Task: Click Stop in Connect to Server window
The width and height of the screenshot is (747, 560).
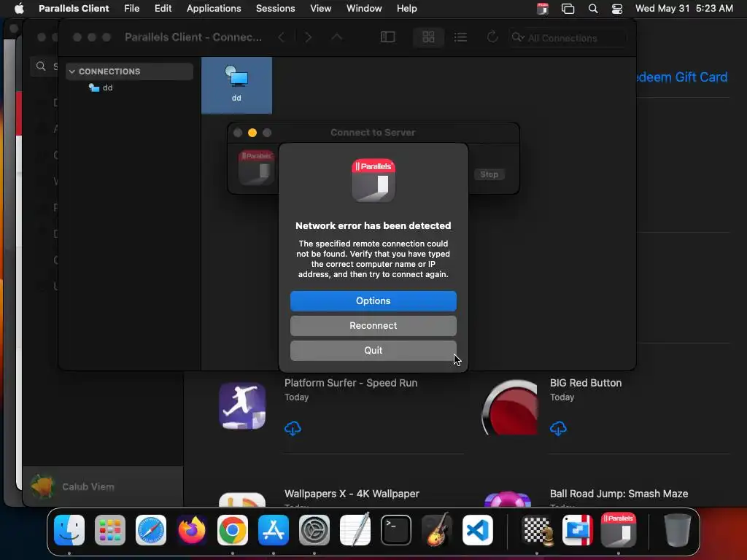Action: tap(489, 174)
